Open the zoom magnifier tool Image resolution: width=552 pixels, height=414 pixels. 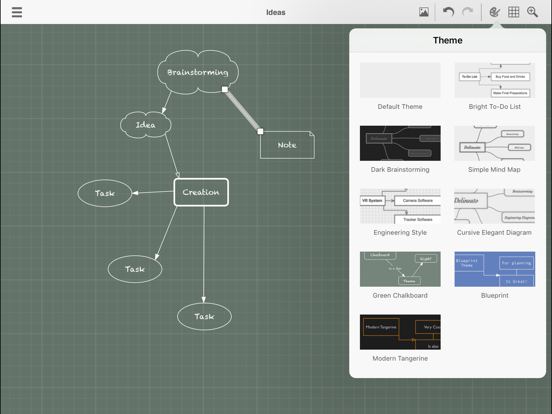point(532,12)
